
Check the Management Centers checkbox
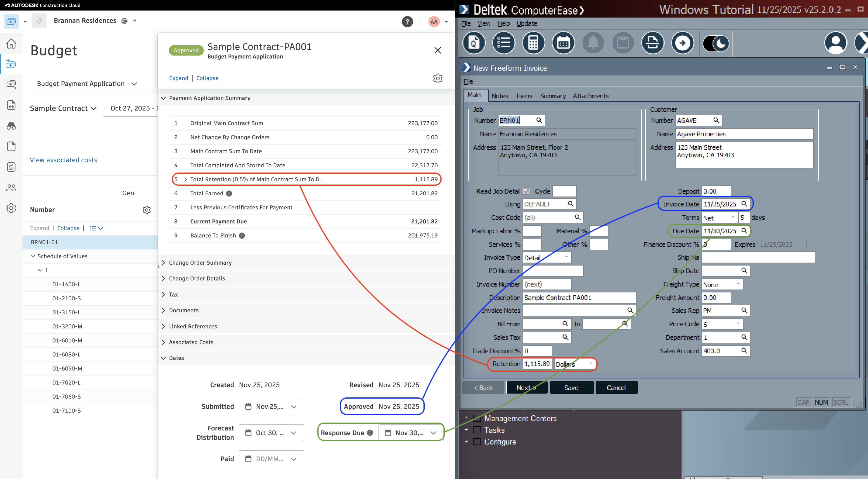pos(477,418)
